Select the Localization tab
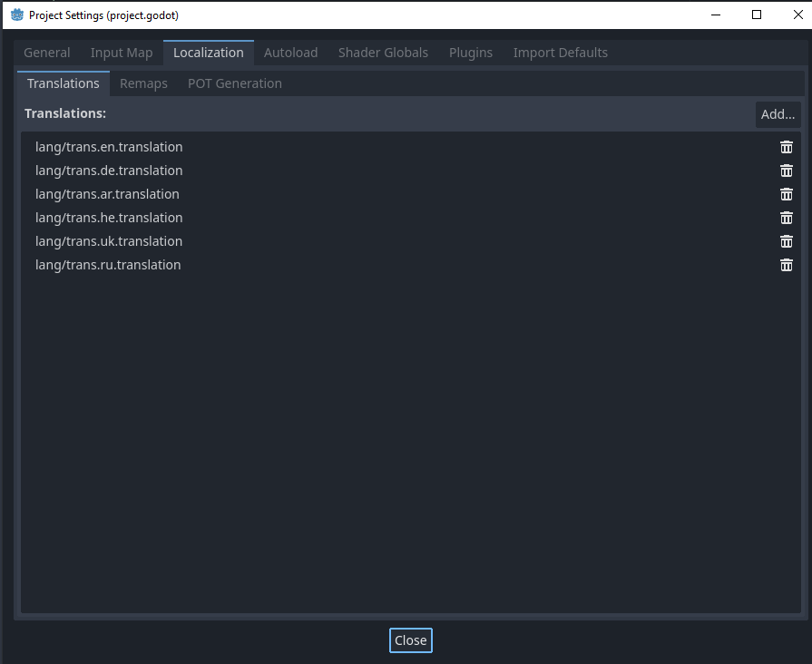Screen dimensions: 812x664 point(209,53)
